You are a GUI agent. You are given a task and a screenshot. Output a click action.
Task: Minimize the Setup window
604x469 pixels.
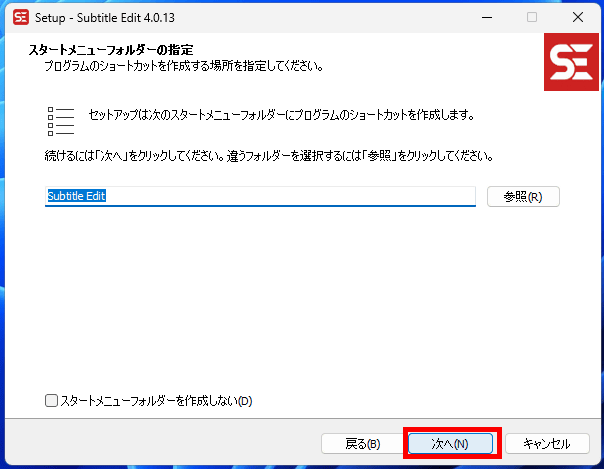coord(487,17)
